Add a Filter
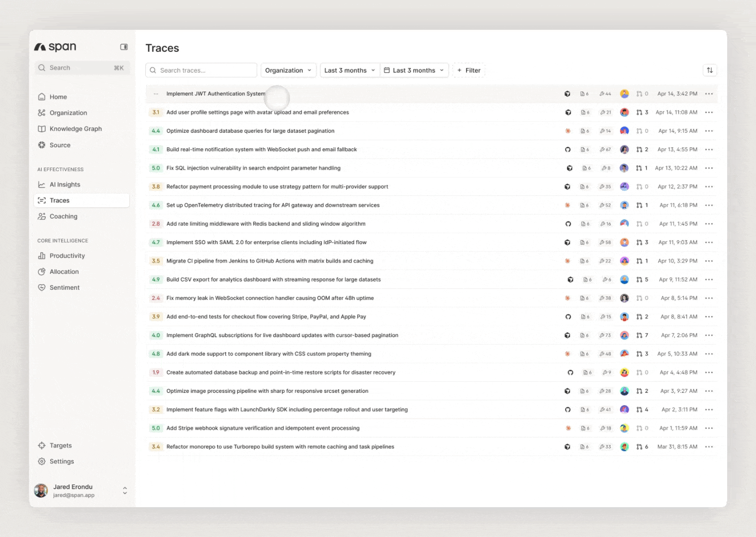 click(469, 70)
